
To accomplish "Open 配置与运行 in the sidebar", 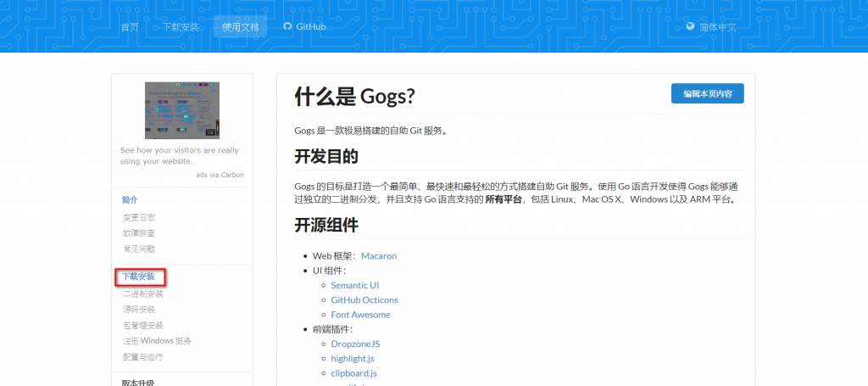I will coord(142,357).
